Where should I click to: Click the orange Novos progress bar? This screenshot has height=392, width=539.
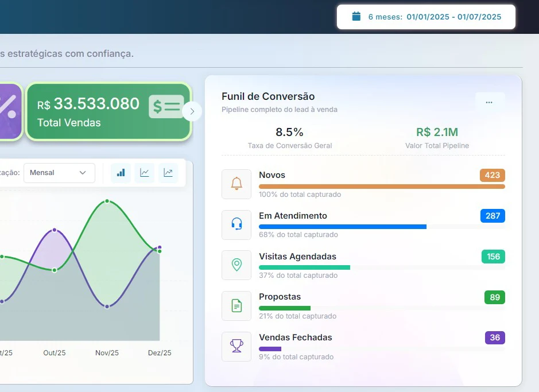(382, 187)
